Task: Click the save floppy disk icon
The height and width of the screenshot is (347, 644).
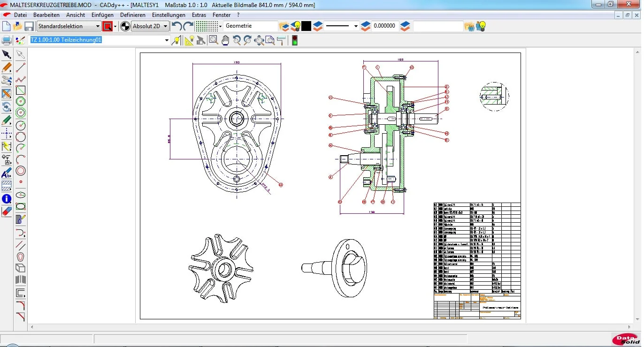Action: pos(29,26)
